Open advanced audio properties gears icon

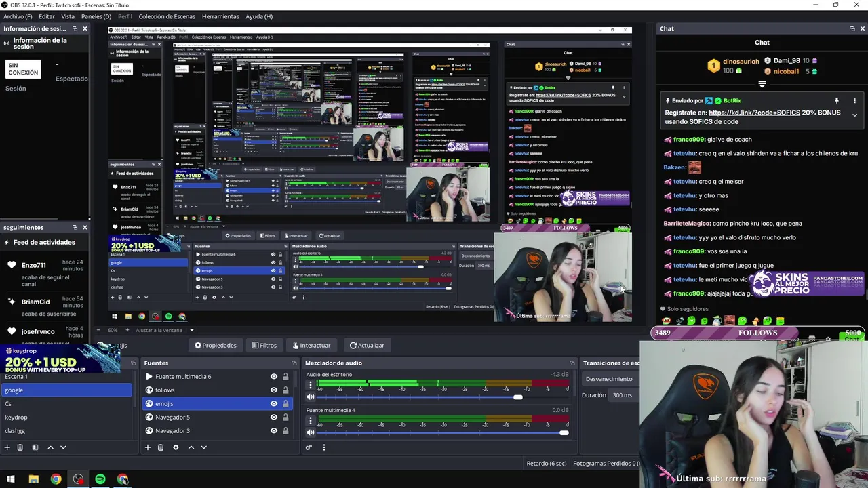[309, 447]
